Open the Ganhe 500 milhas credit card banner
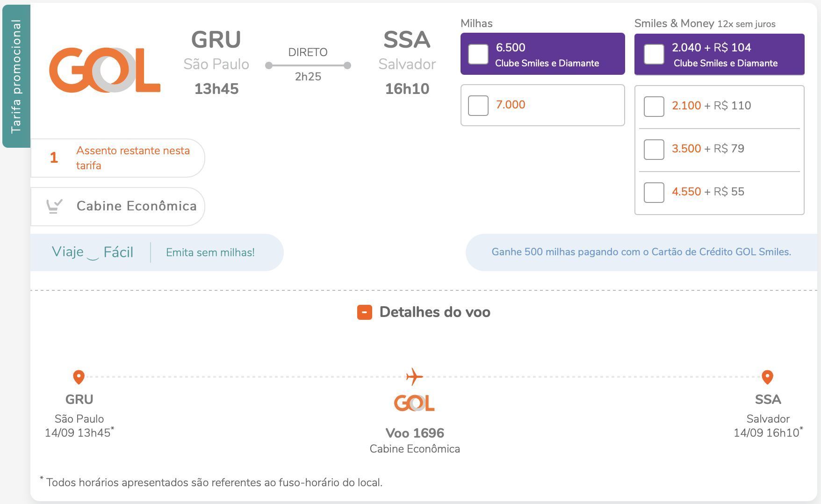 pos(641,252)
